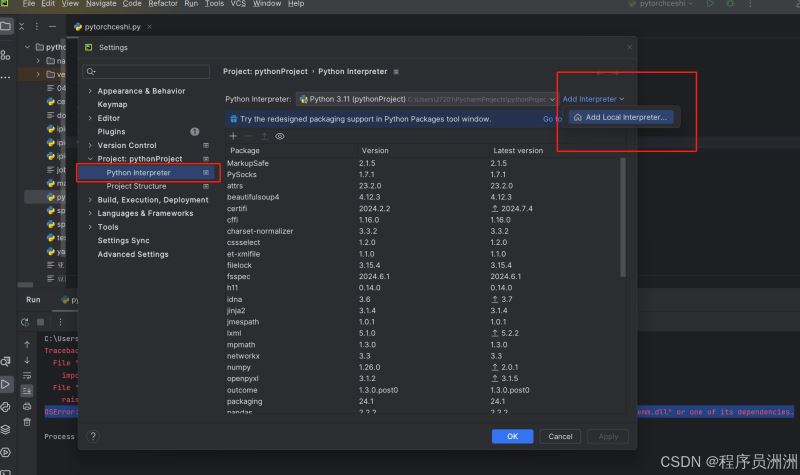Click the scroll up arrow in Run panel
Image resolution: width=800 pixels, height=475 pixels.
tap(27, 344)
